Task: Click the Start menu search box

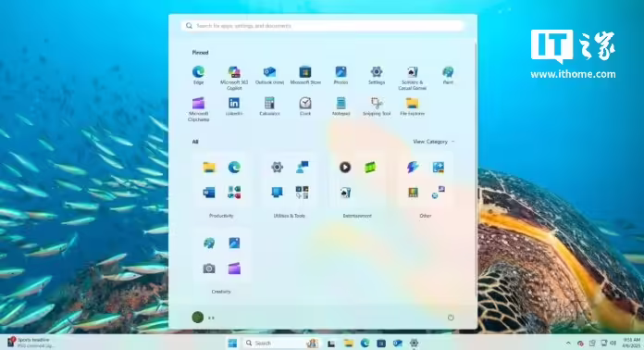Action: tap(322, 26)
